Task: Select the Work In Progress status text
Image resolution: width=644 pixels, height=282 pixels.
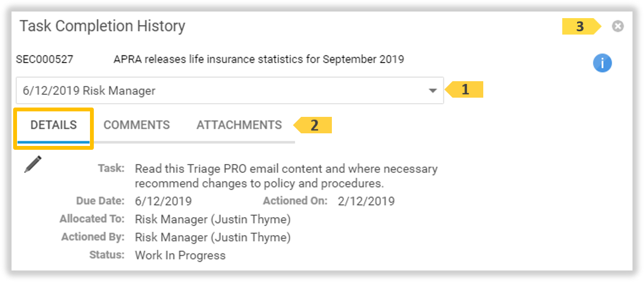Action: pos(180,256)
